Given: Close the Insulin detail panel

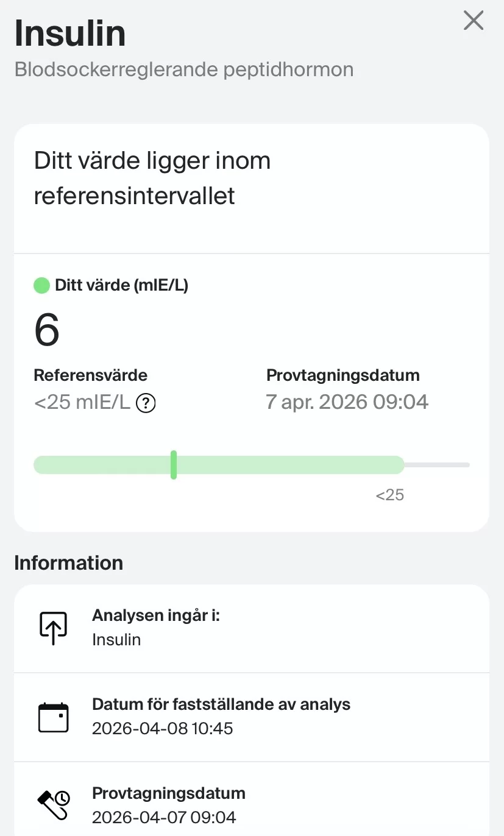Looking at the screenshot, I should 473,21.
